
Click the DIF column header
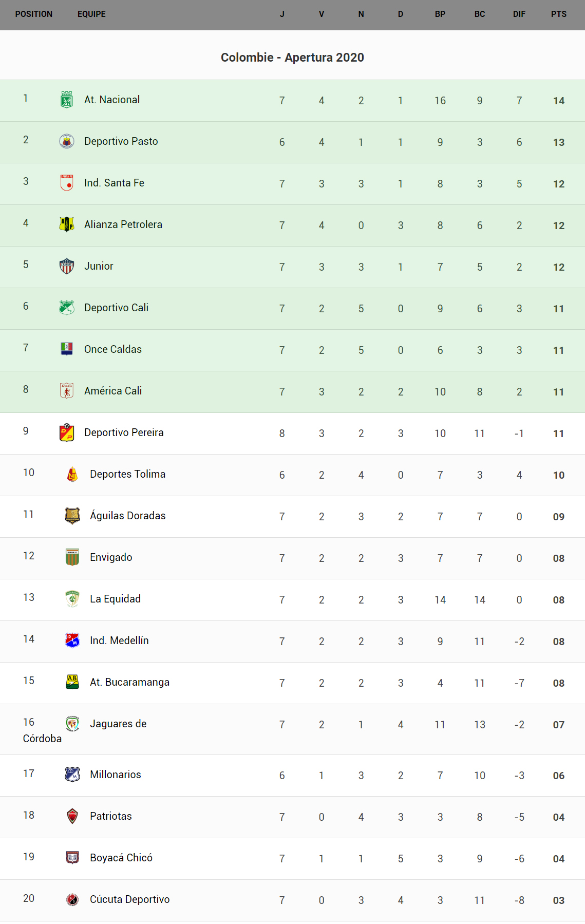[519, 14]
